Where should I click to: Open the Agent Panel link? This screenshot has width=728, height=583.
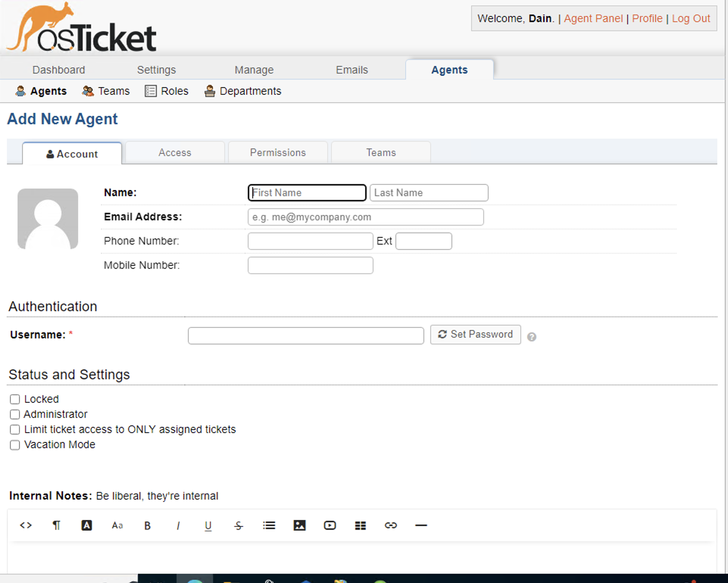click(593, 18)
